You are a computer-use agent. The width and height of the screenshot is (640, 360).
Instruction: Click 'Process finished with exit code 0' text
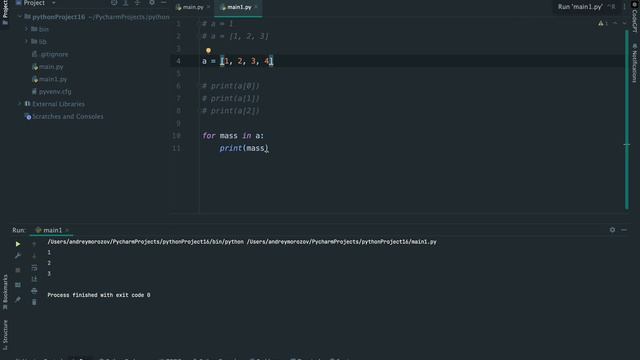(99, 295)
